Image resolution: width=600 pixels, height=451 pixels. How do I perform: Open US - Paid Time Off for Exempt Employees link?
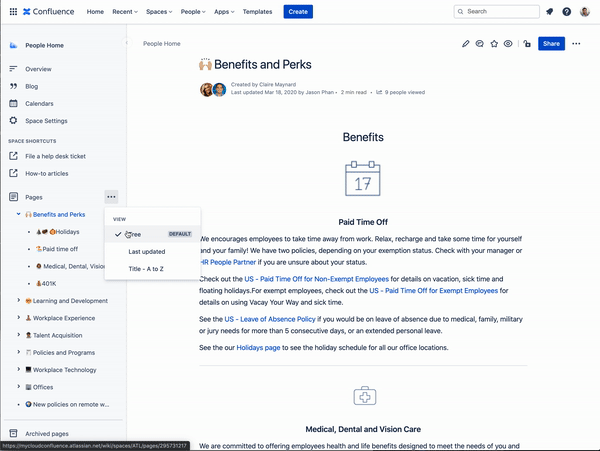(x=434, y=290)
